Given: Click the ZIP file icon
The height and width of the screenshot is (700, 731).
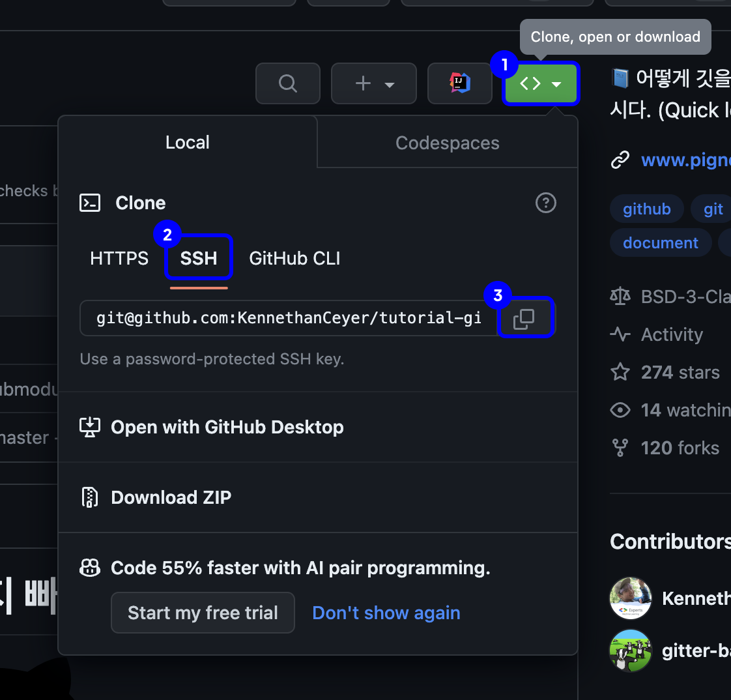Looking at the screenshot, I should (x=89, y=497).
